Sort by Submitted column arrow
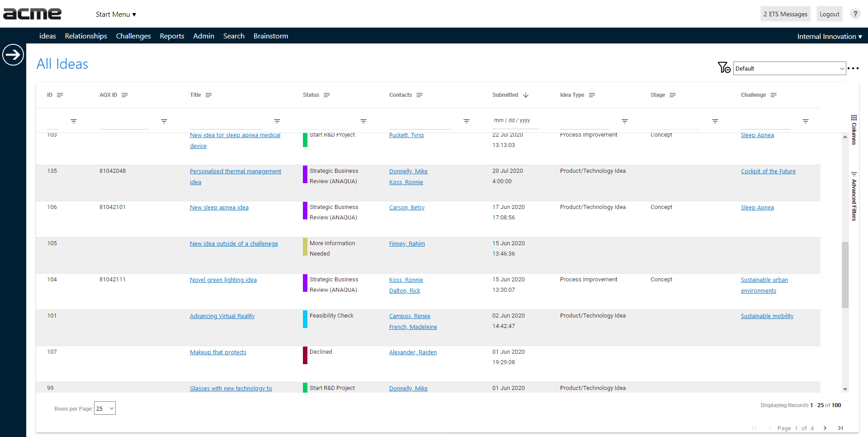This screenshot has height=437, width=868. pos(526,95)
